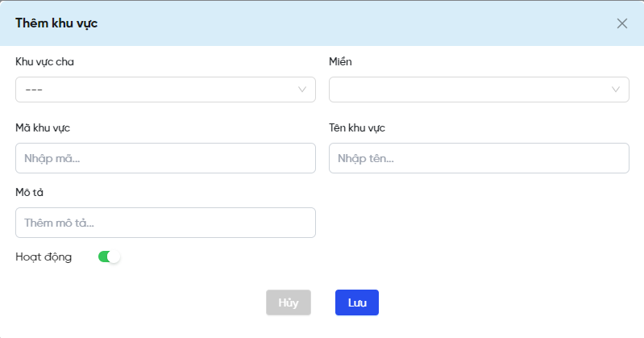The height and width of the screenshot is (338, 644).
Task: Click the Mã khu vực label
Action: [43, 128]
